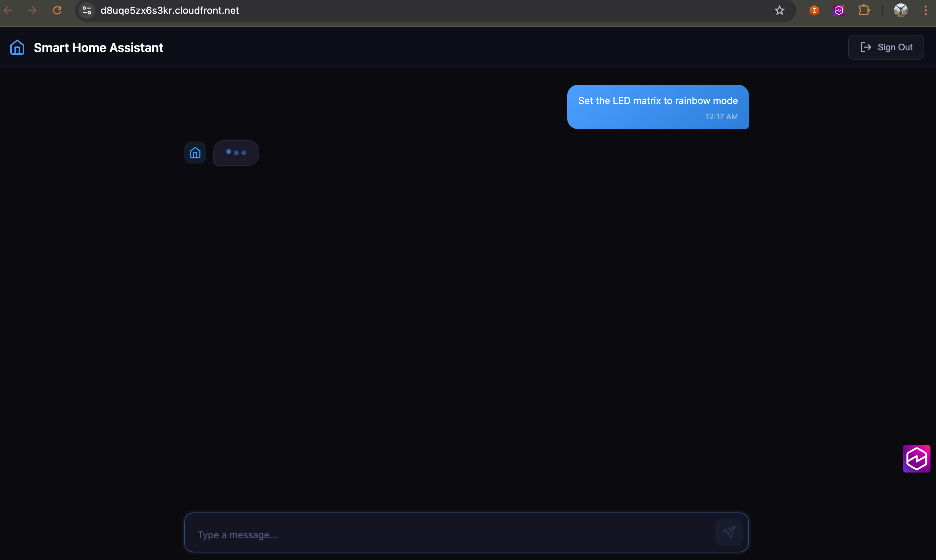Sign out of the assistant
The height and width of the screenshot is (560, 936).
pyautogui.click(x=886, y=47)
